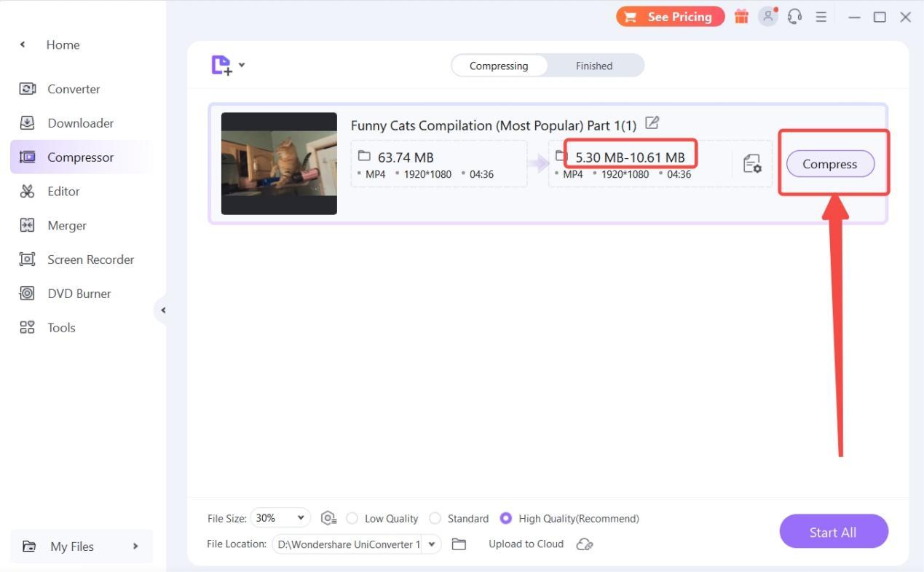
Task: Enable High Quality recommended option
Action: pos(506,518)
